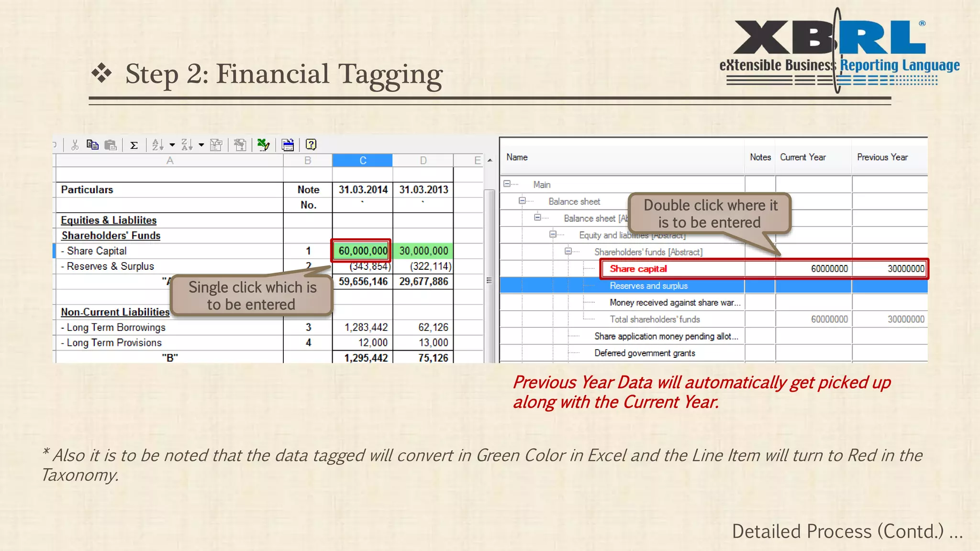The width and height of the screenshot is (980, 551).
Task: Click the '- Reserves & Surplus' row label
Action: [x=108, y=266]
